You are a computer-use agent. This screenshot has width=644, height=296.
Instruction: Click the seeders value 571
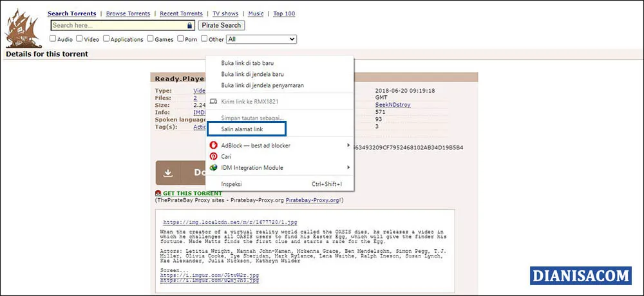click(380, 112)
